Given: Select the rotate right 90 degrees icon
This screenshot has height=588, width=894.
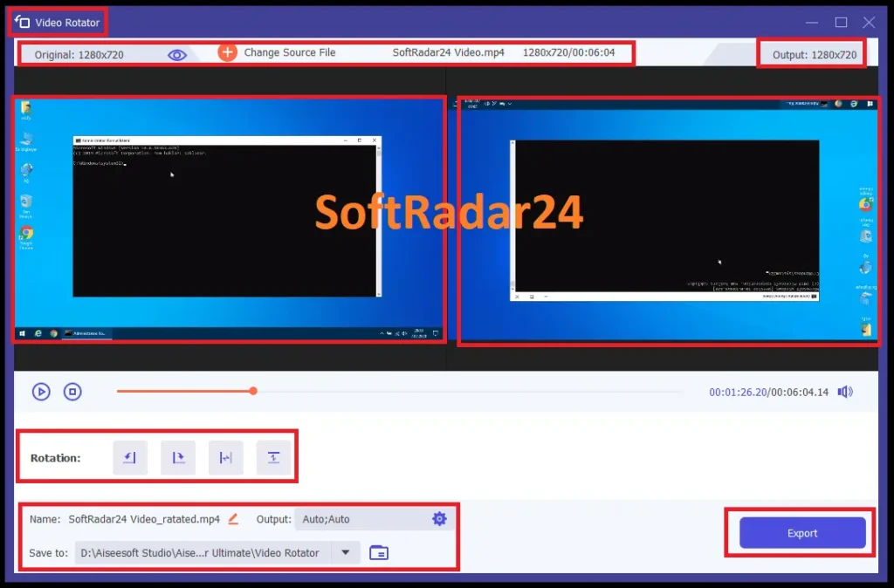Looking at the screenshot, I should [177, 457].
